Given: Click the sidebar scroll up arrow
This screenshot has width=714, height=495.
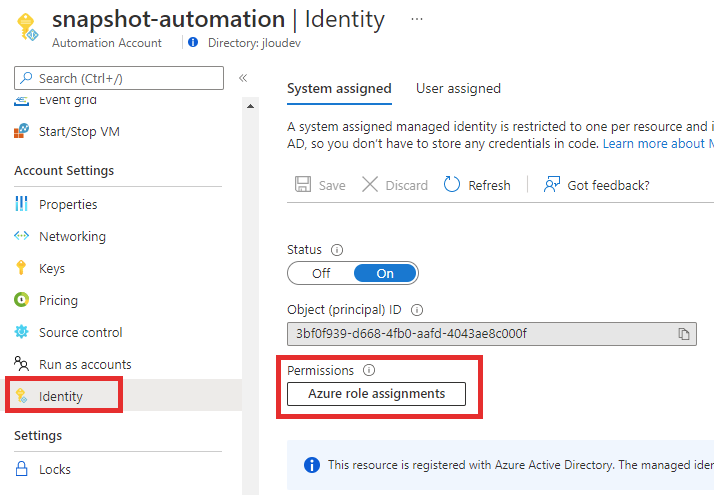Looking at the screenshot, I should coord(250,106).
